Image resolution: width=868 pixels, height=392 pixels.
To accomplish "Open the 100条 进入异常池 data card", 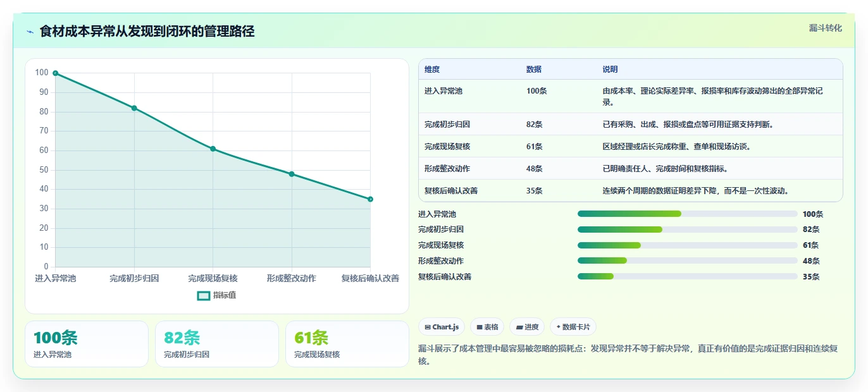I will tap(87, 344).
